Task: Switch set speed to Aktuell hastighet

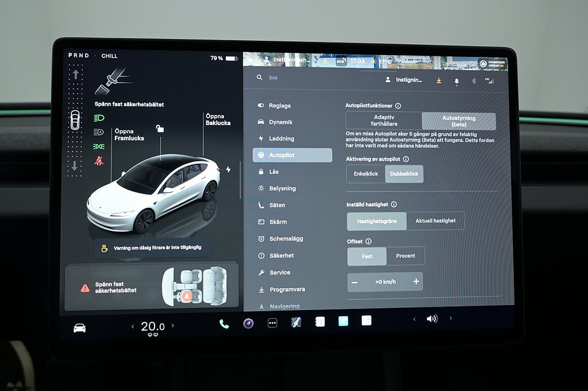Action: tap(435, 221)
